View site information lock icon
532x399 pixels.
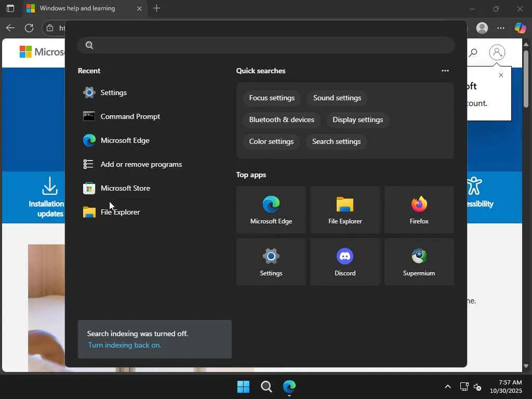(x=50, y=28)
